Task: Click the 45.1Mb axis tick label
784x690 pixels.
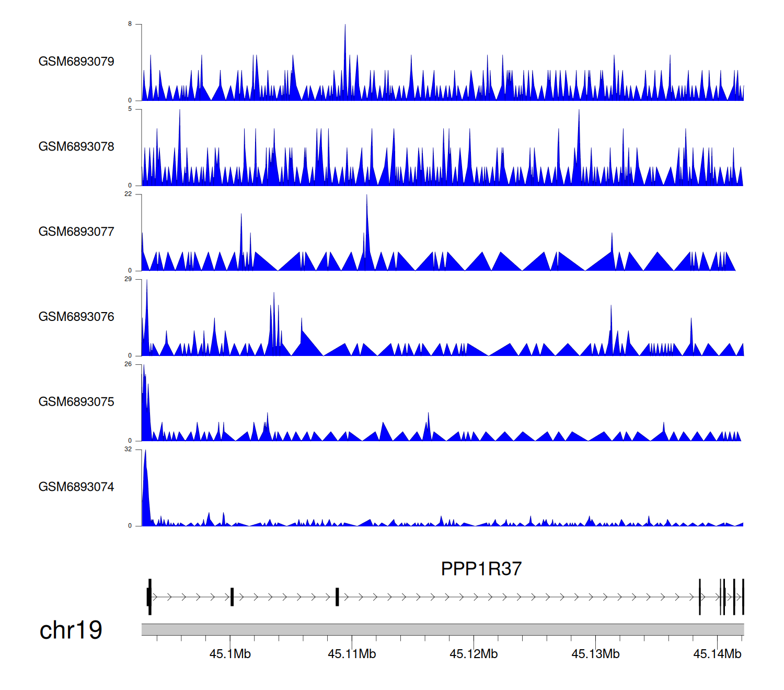Action: (230, 654)
